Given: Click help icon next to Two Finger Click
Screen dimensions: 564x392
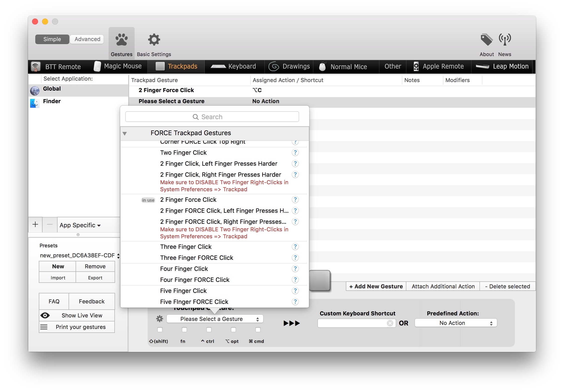Looking at the screenshot, I should pyautogui.click(x=295, y=153).
